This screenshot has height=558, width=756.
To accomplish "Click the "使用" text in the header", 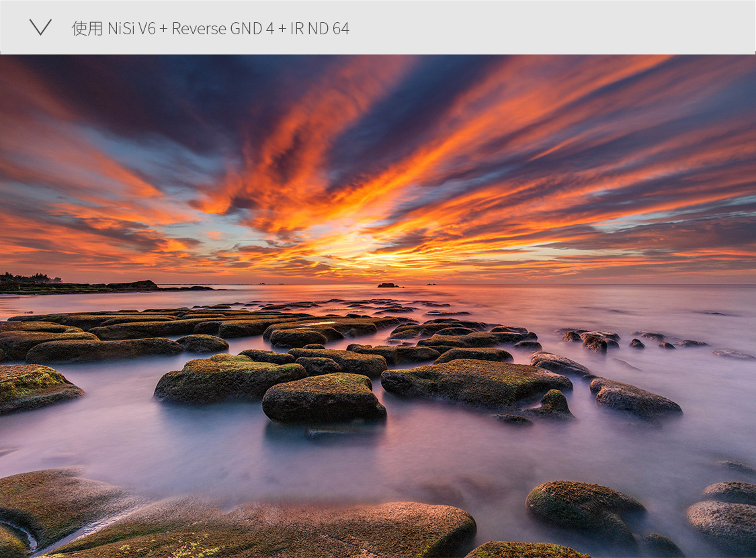I will point(87,28).
